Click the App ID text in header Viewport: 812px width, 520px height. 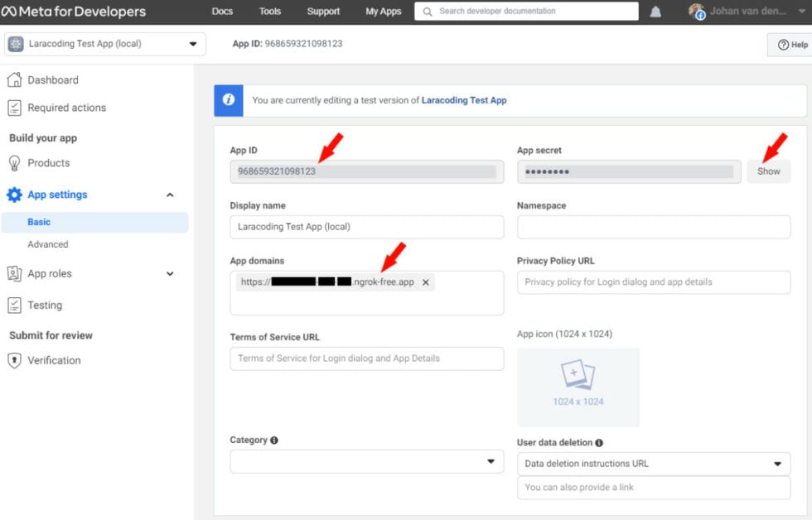click(288, 44)
